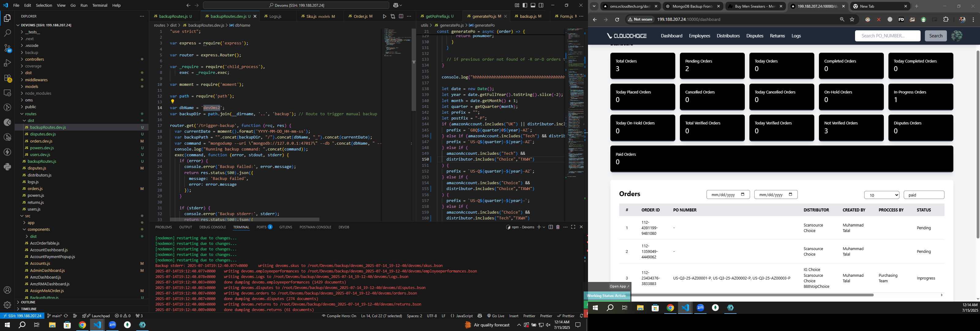The image size is (980, 331).
Task: Open the Selection menu
Action: (x=44, y=5)
